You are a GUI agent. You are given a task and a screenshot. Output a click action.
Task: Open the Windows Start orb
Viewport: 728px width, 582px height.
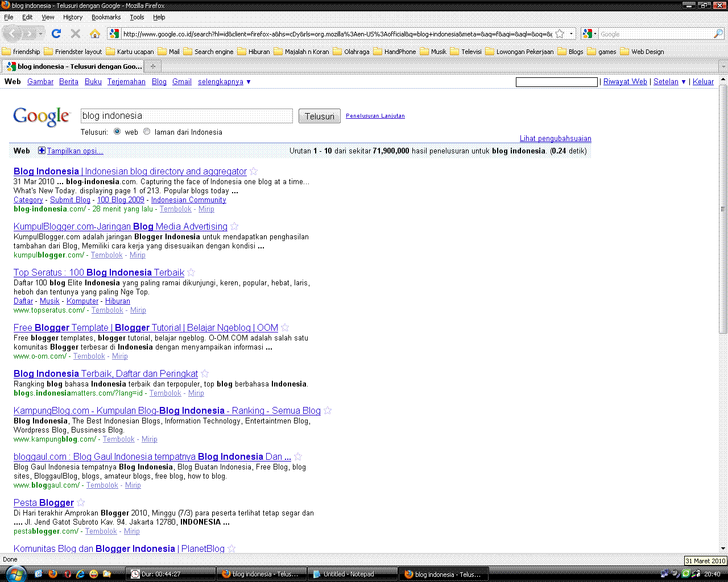pos(15,573)
